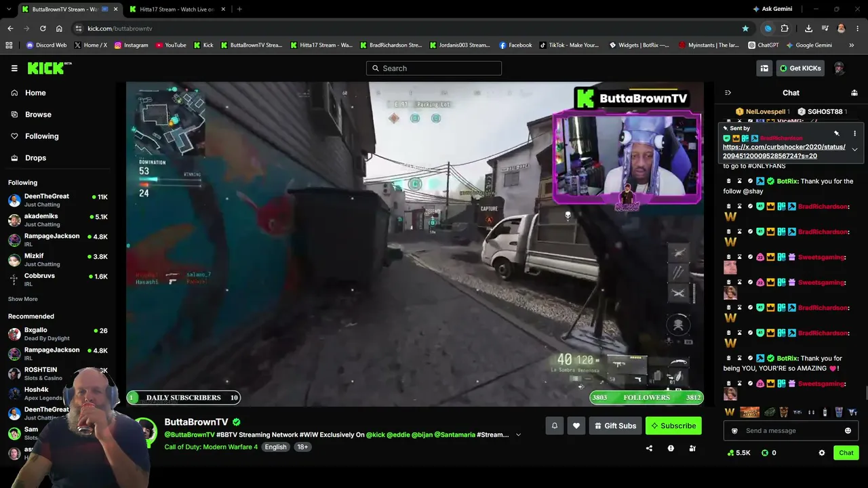The width and height of the screenshot is (868, 488).
Task: Open Chrome media controls icon
Action: 825,28
